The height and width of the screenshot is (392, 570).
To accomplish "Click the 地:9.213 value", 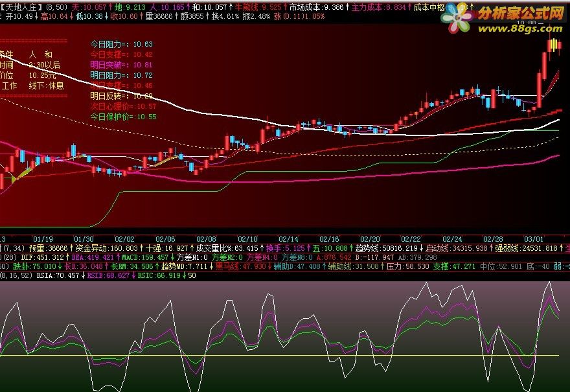I will click(x=130, y=7).
